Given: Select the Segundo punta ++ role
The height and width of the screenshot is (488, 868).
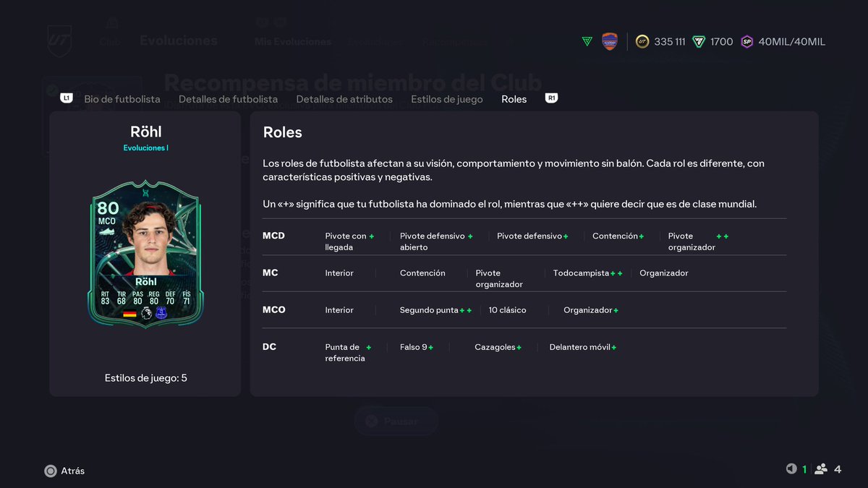Looking at the screenshot, I should [435, 309].
